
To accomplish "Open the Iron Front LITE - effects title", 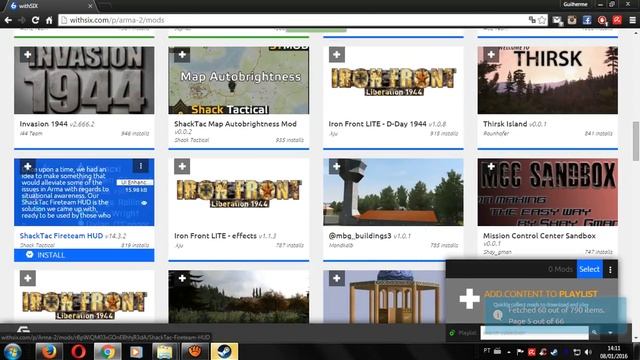I will coord(216,236).
